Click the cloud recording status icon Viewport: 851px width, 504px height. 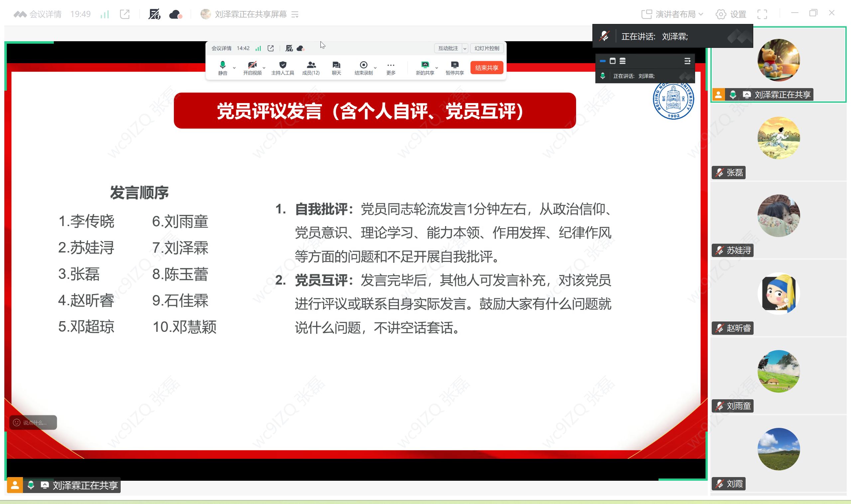pos(175,14)
